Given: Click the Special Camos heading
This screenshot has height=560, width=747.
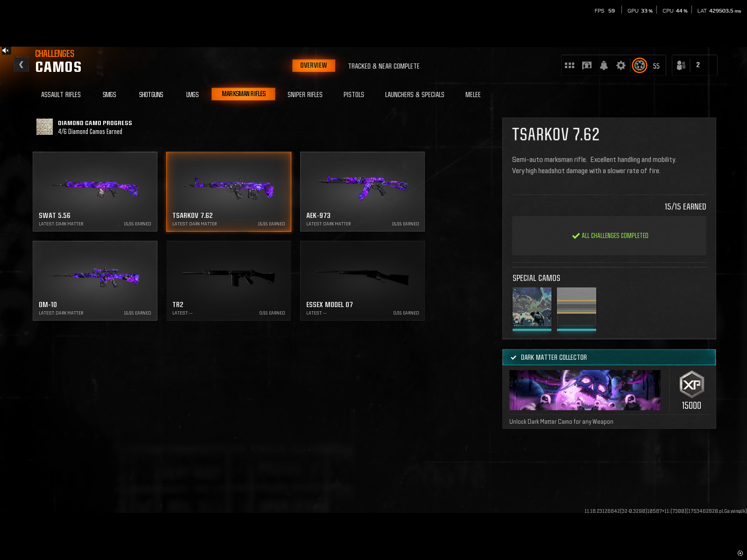Looking at the screenshot, I should tap(536, 278).
